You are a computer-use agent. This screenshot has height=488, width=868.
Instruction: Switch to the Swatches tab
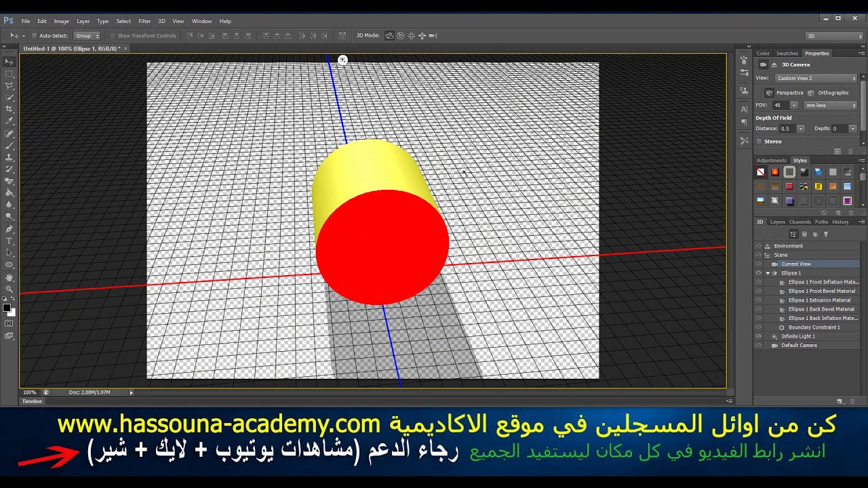pos(787,53)
